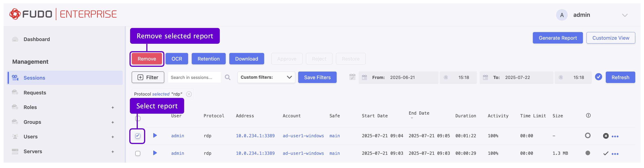Image resolution: width=644 pixels, height=168 pixels.
Task: Click the Generate Report button
Action: click(557, 38)
